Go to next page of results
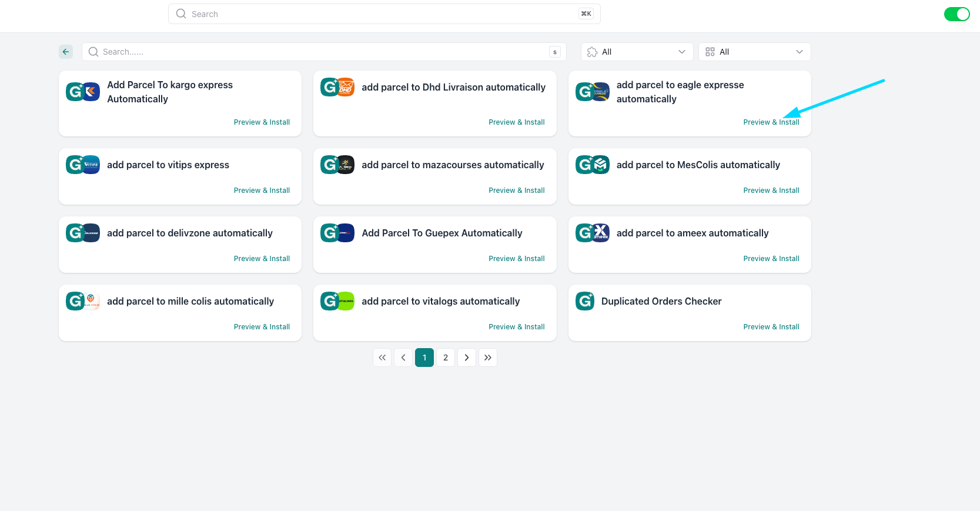 pos(467,358)
